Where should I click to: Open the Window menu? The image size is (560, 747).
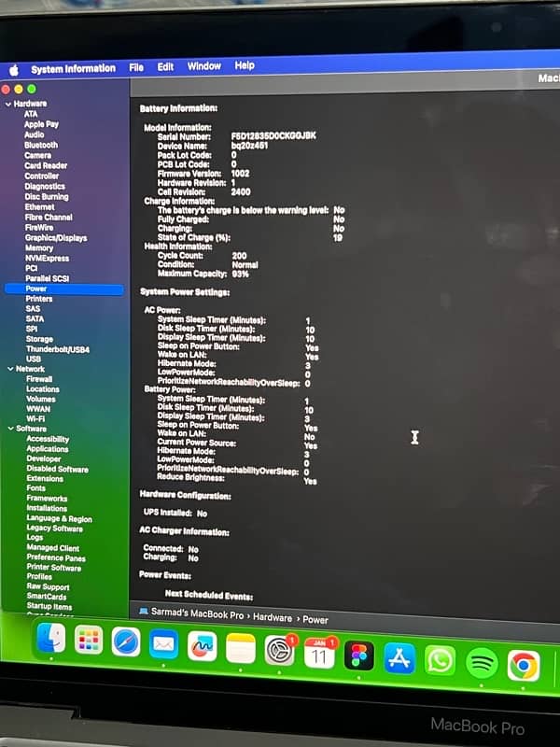point(203,66)
